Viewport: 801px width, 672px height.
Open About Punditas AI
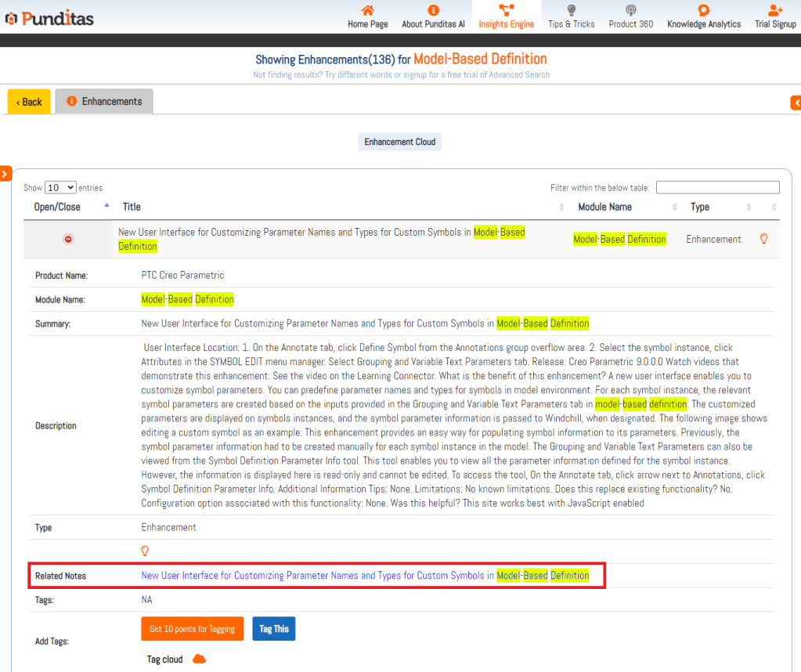coord(433,11)
